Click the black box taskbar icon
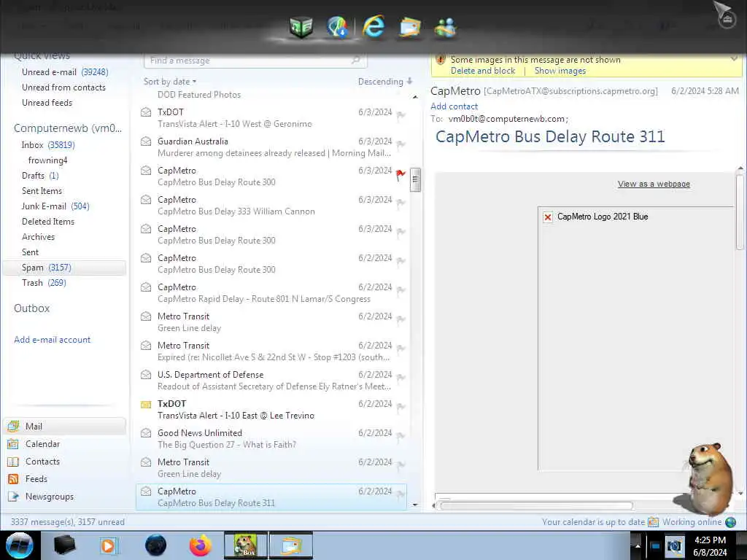 click(x=65, y=545)
